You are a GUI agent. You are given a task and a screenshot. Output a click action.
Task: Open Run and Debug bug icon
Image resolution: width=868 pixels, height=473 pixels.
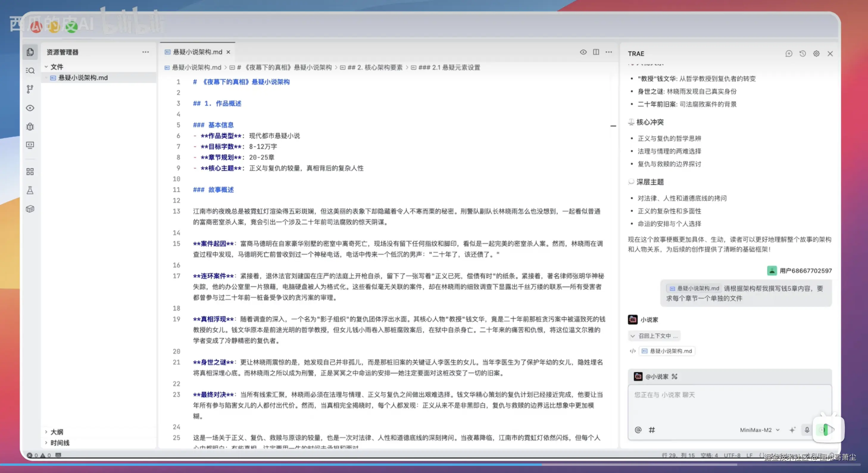30,126
